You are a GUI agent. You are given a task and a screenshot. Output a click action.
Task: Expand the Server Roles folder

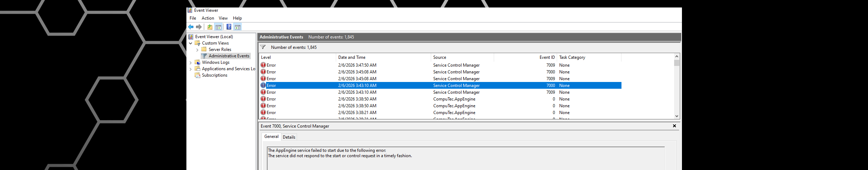[x=197, y=50]
